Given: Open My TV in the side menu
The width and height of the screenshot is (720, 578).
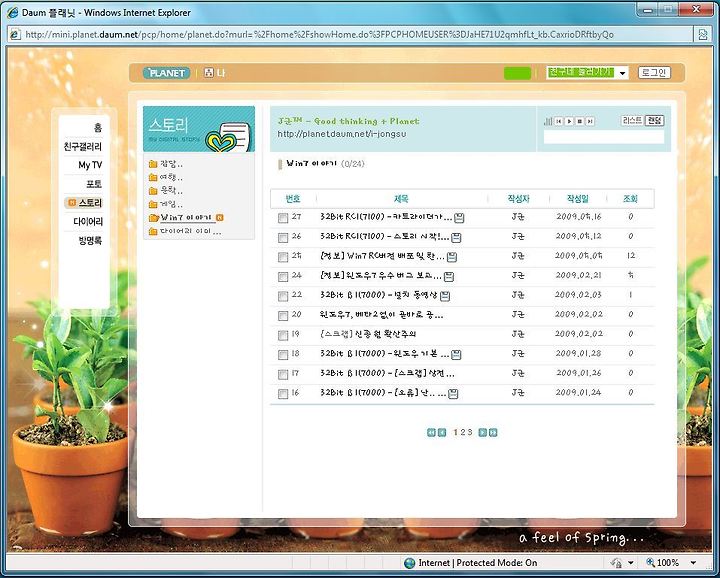Looking at the screenshot, I should 90,165.
